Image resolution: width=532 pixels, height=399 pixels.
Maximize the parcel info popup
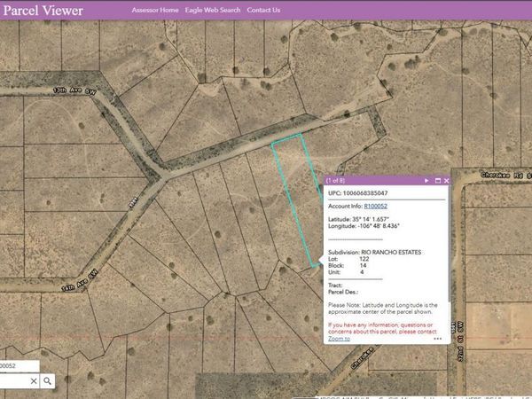point(438,181)
